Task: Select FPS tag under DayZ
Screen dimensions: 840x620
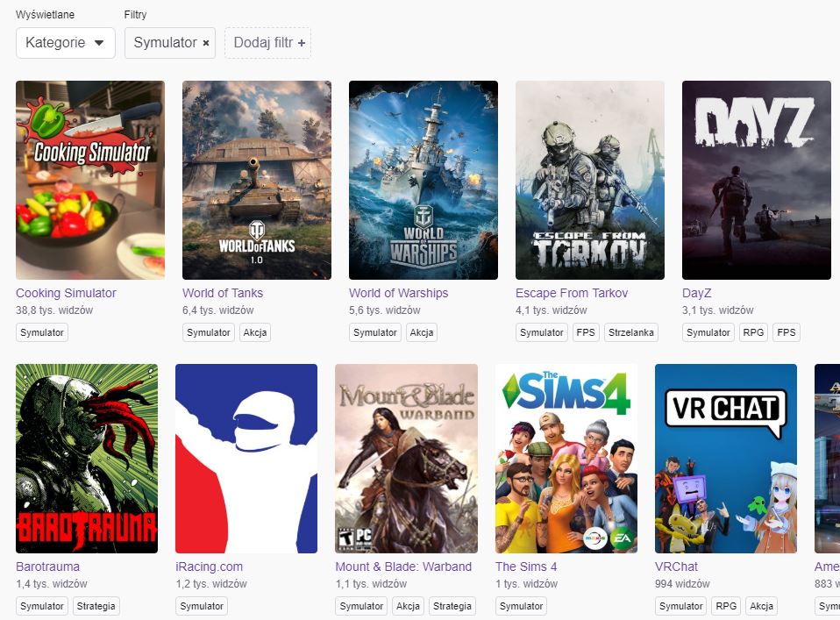Action: tap(787, 332)
